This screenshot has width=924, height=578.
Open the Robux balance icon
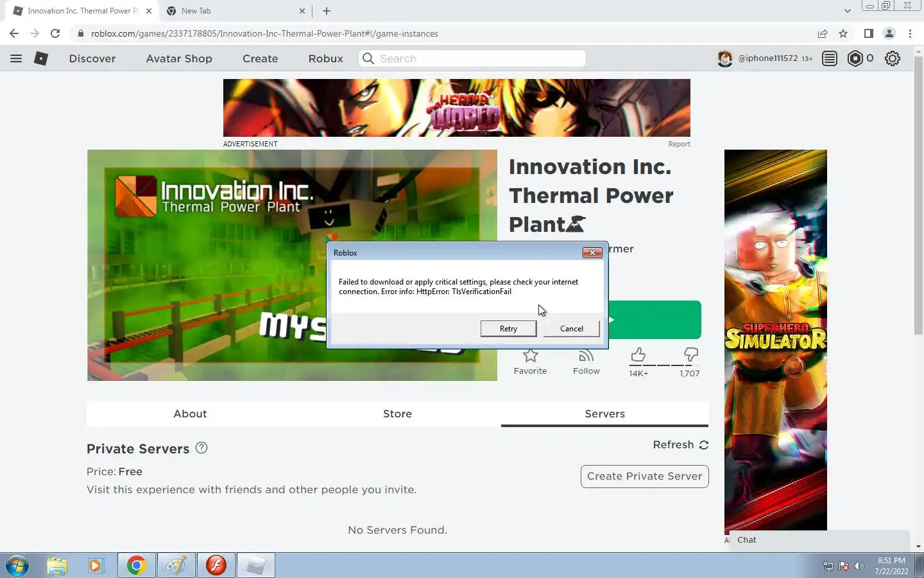855,58
